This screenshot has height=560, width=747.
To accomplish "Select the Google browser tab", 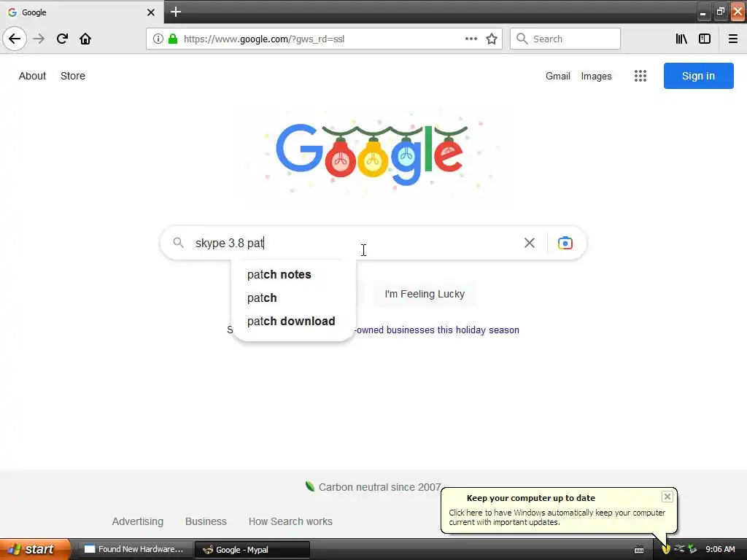I will tap(82, 12).
